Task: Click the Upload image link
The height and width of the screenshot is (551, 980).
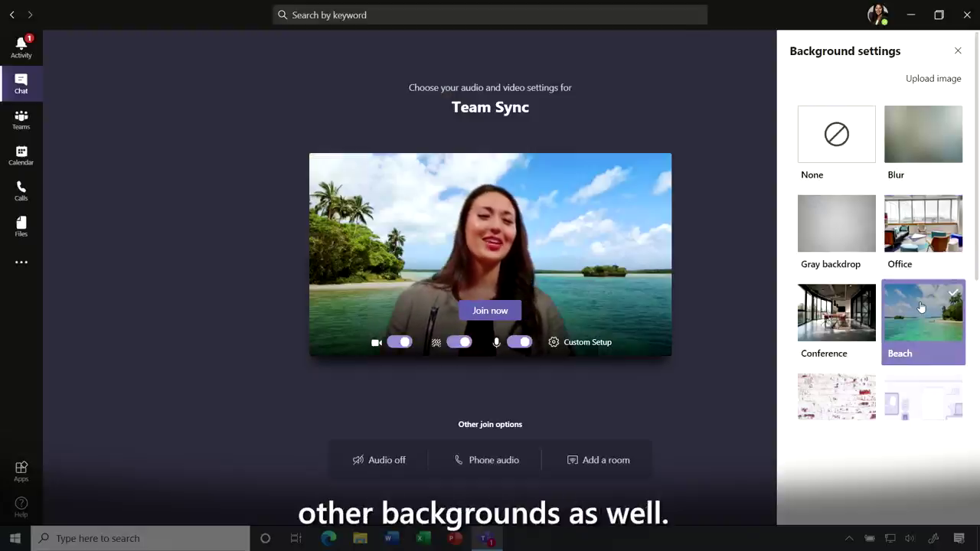Action: (x=933, y=78)
